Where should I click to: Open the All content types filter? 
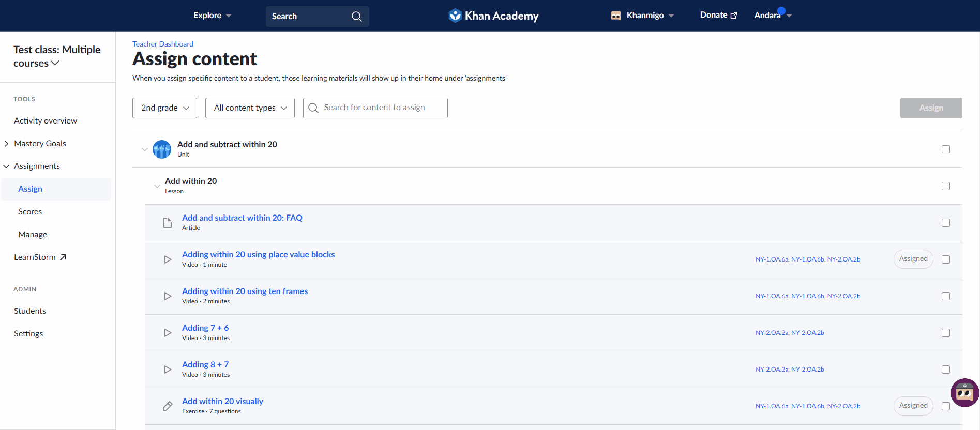[x=250, y=108]
